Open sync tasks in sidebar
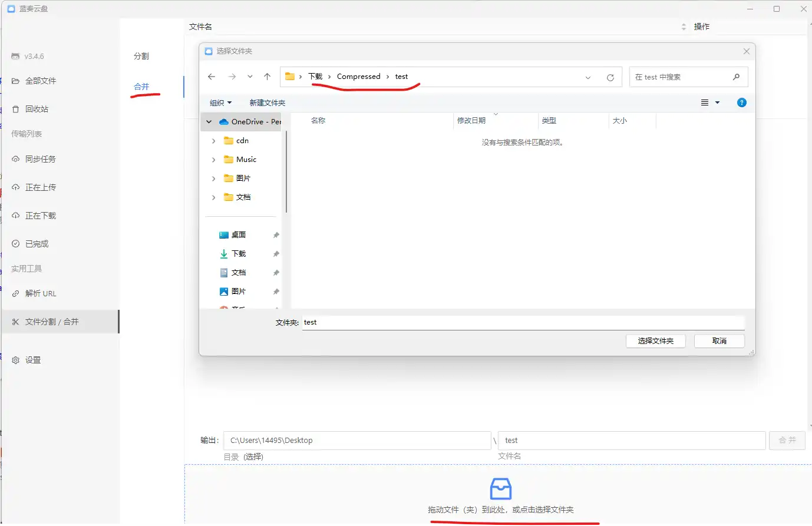Screen dimensions: 812x526 point(40,159)
